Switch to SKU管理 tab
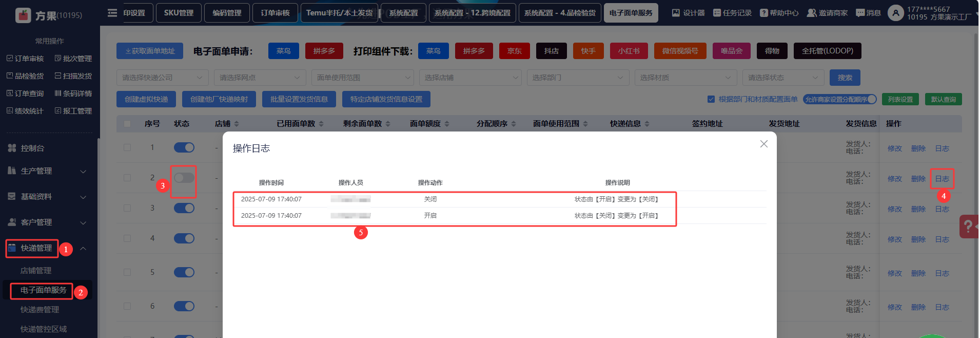Screen dimensions: 980x338 point(179,13)
